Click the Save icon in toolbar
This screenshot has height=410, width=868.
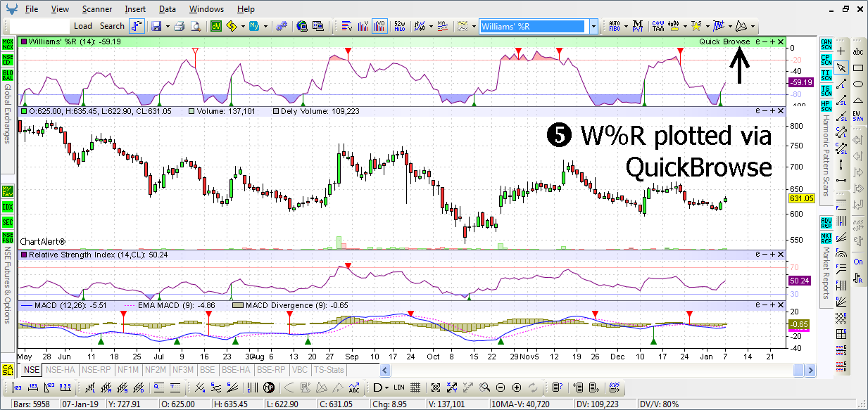coord(156,26)
